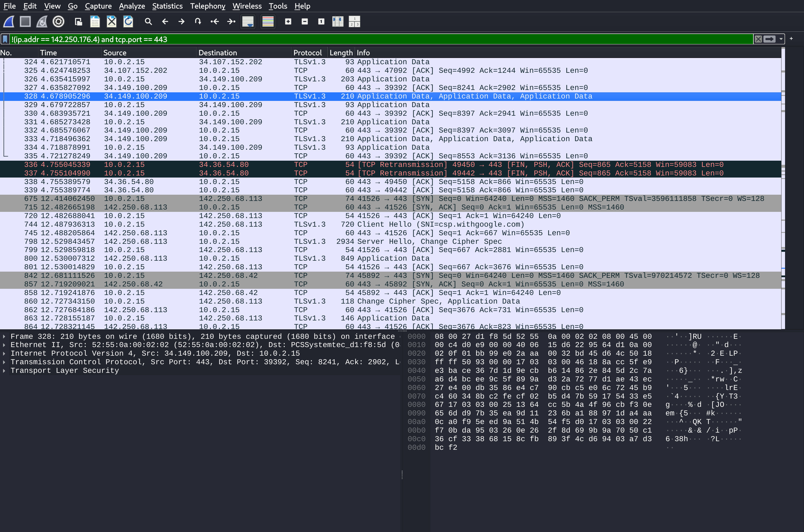Image resolution: width=804 pixels, height=532 pixels.
Task: Add a display filter button with plus
Action: [x=791, y=39]
